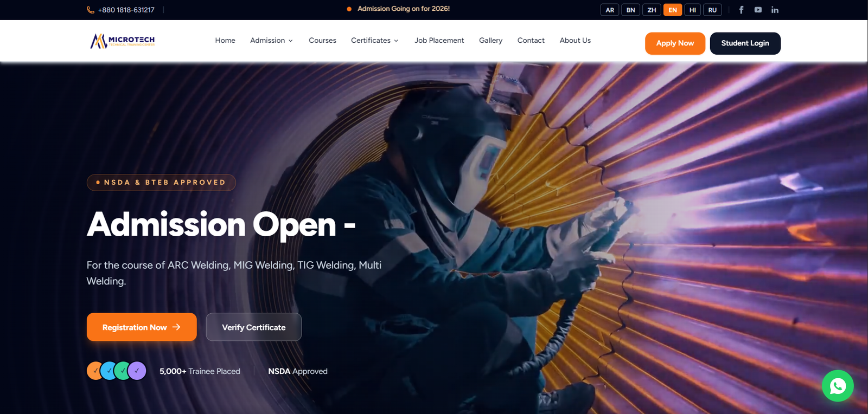Visit the Facebook page icon
This screenshot has width=868, height=414.
(x=741, y=10)
